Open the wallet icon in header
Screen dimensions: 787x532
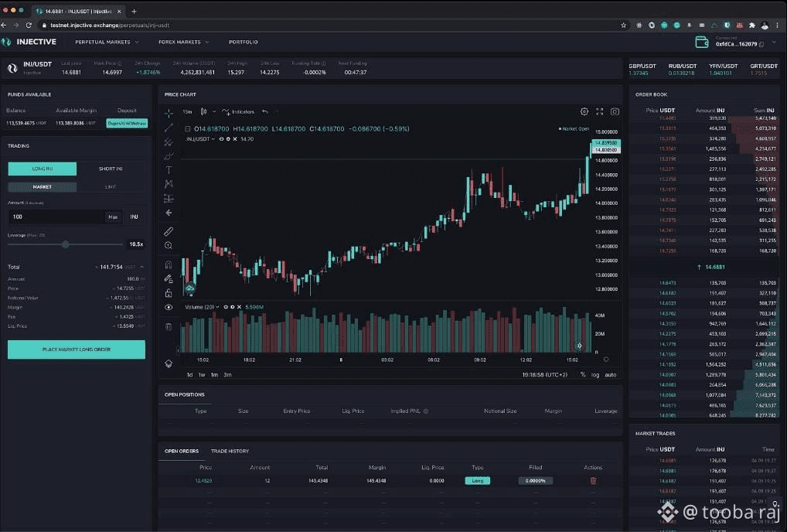pyautogui.click(x=701, y=43)
